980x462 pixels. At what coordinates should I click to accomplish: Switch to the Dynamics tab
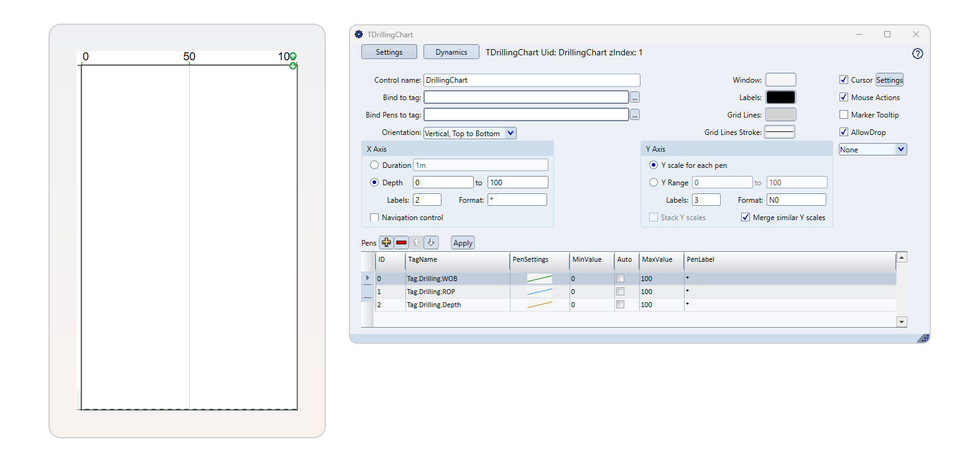coord(451,52)
